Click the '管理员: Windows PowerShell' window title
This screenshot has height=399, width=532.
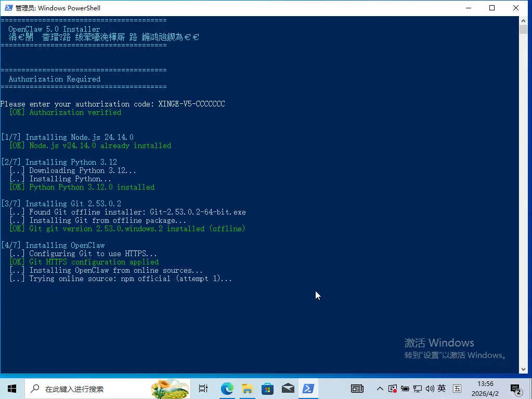[x=58, y=8]
